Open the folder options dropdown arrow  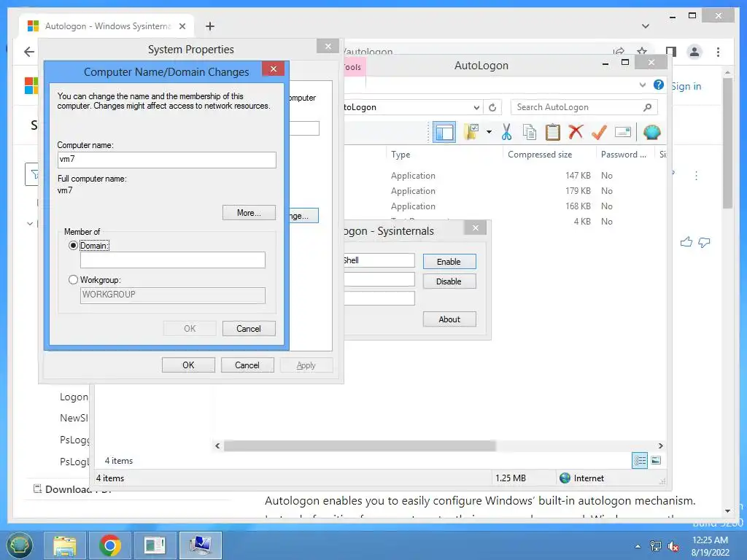489,132
